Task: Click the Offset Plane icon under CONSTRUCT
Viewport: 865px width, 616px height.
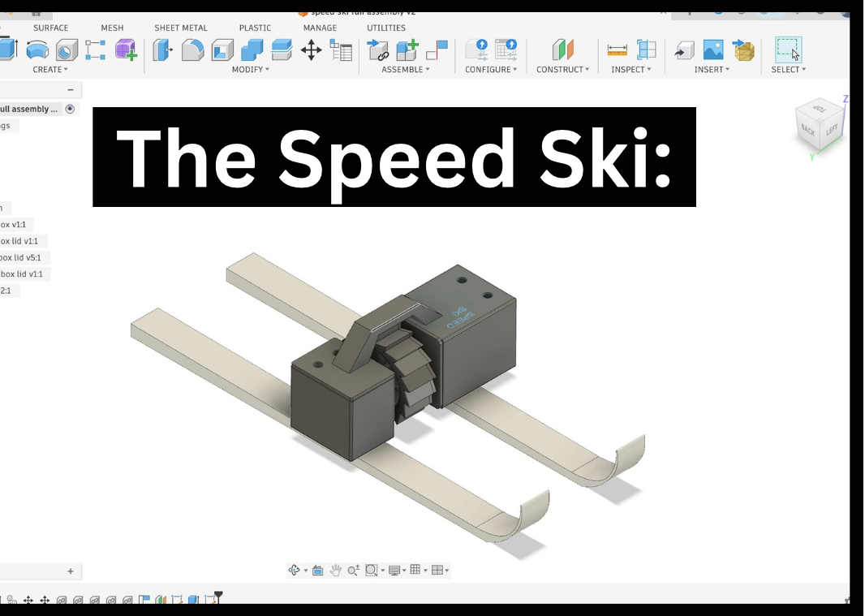Action: [x=562, y=51]
